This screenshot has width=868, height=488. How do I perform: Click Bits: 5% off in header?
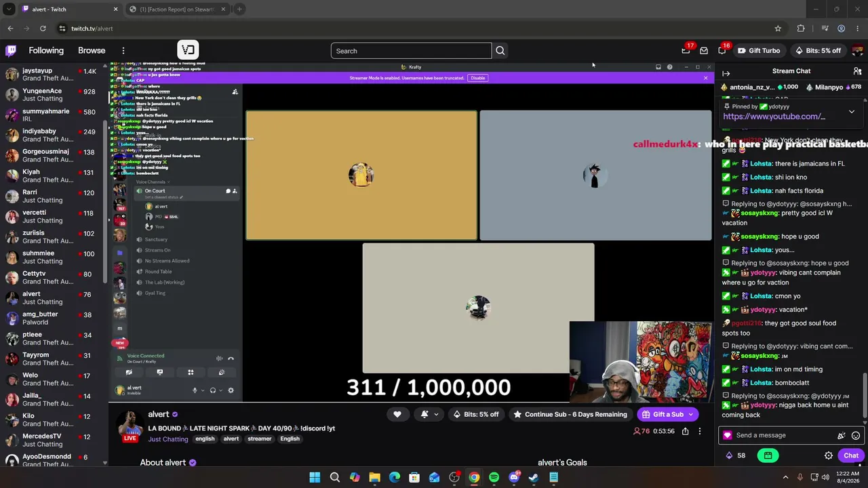(x=818, y=51)
